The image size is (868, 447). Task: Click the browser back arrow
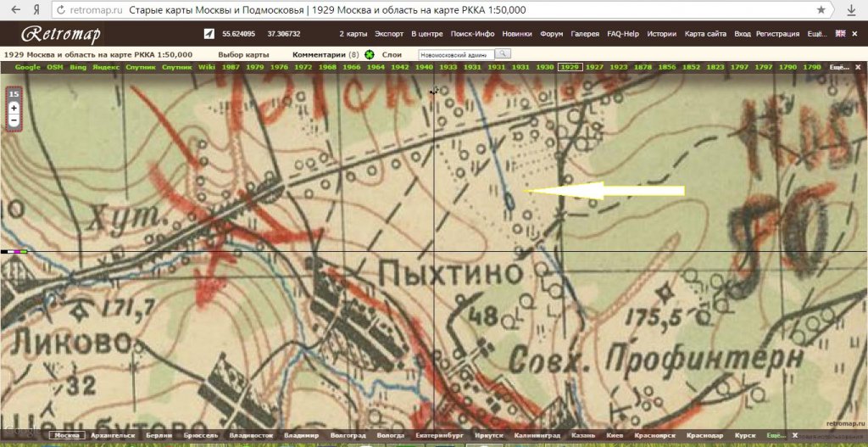(x=15, y=10)
